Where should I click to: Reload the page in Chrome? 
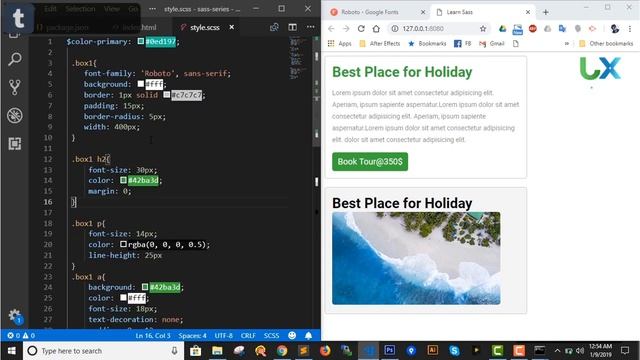pos(361,29)
